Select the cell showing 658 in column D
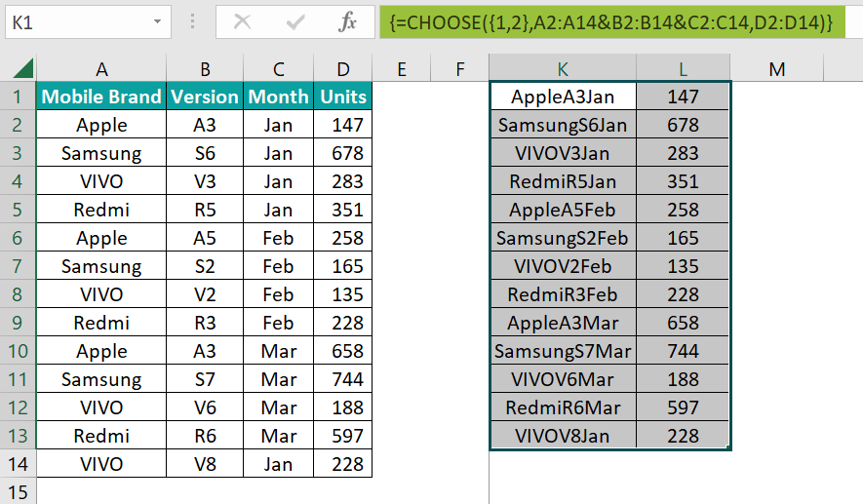Viewport: 863px width, 504px height. click(x=343, y=351)
